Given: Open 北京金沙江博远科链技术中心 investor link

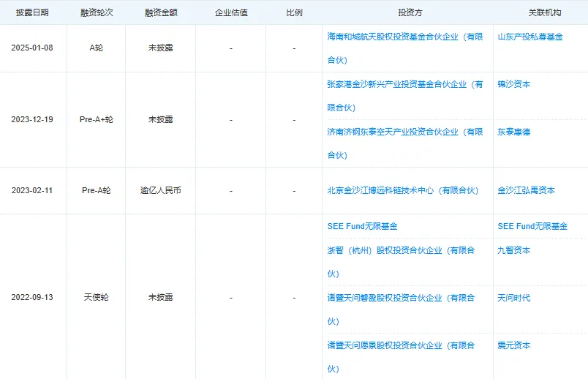Looking at the screenshot, I should click(x=403, y=190).
